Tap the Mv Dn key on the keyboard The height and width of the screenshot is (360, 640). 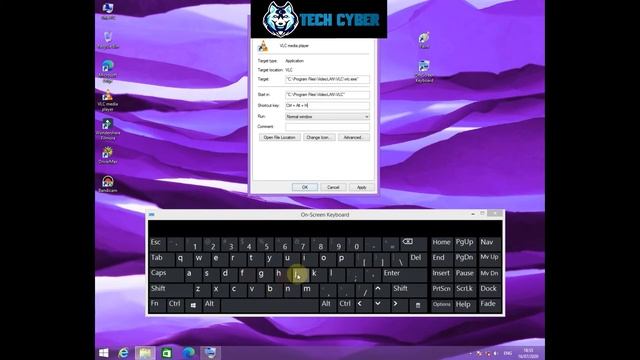(489, 274)
